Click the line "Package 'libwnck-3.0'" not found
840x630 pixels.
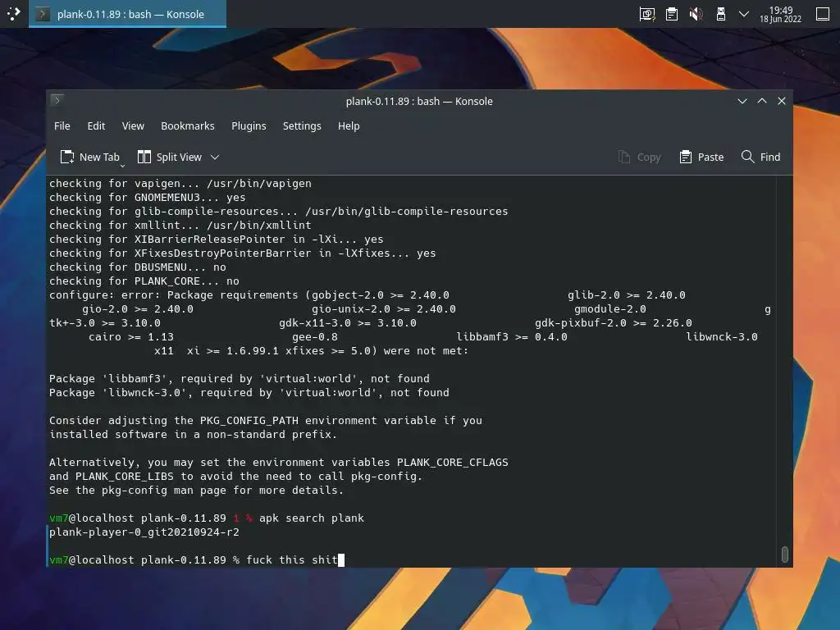249,393
